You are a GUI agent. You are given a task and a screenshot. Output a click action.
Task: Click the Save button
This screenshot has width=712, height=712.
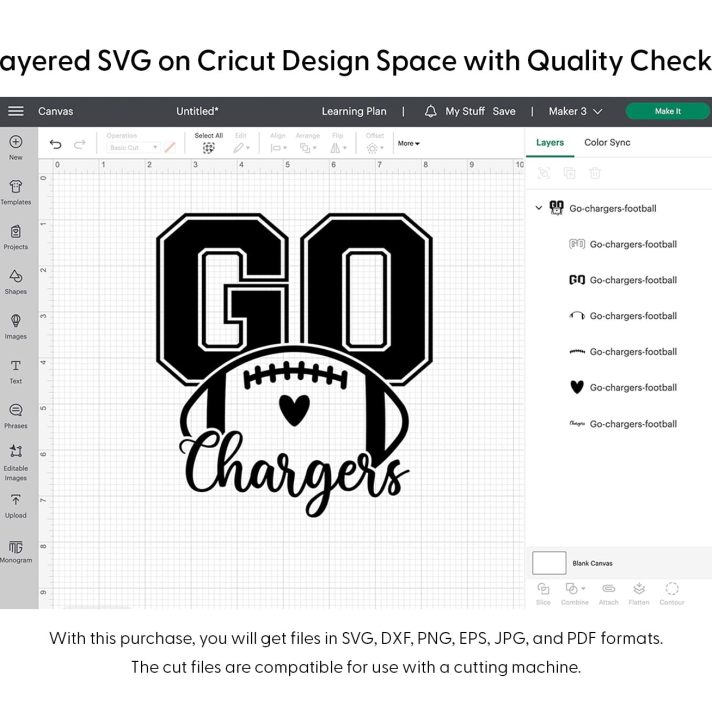point(504,111)
